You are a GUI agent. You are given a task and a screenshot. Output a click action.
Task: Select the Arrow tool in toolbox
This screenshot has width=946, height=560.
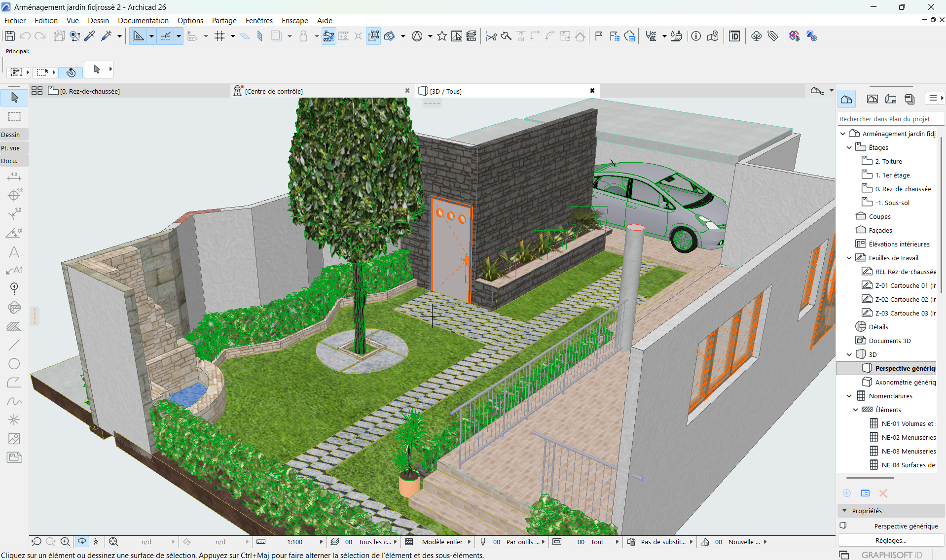[14, 98]
